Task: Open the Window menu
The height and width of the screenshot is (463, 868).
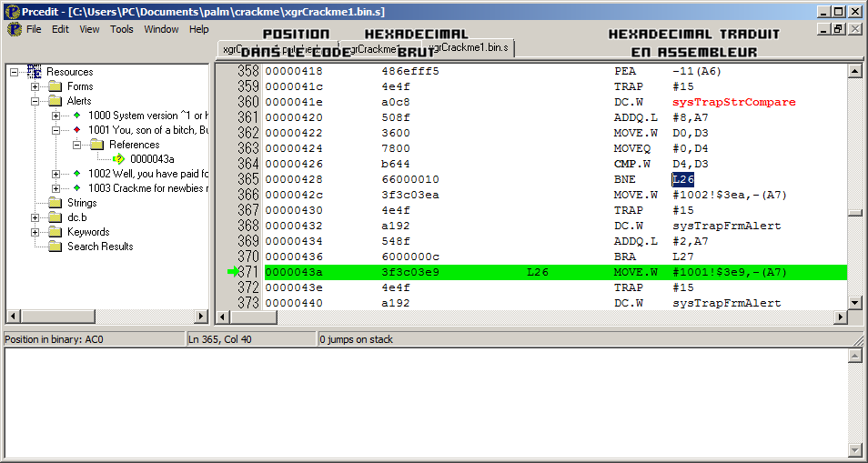Action: (x=161, y=29)
